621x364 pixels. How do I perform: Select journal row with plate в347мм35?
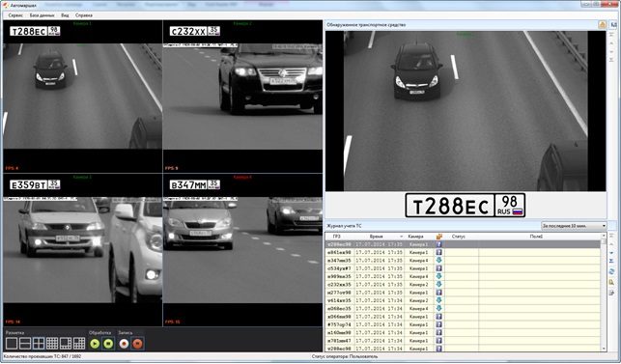click(464, 261)
